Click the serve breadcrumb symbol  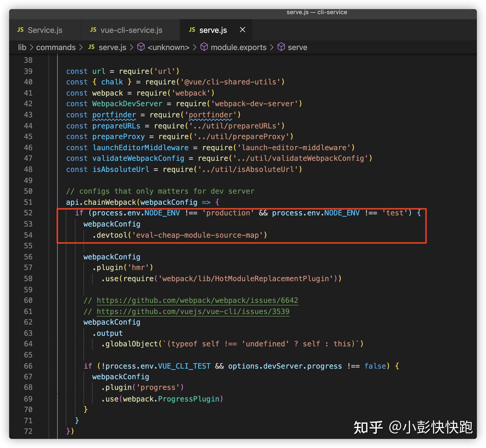(297, 48)
